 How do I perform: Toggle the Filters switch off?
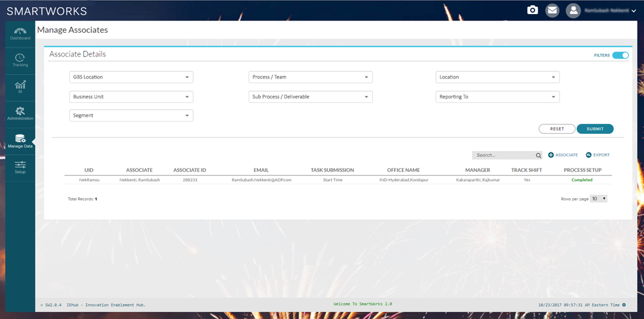[x=620, y=55]
